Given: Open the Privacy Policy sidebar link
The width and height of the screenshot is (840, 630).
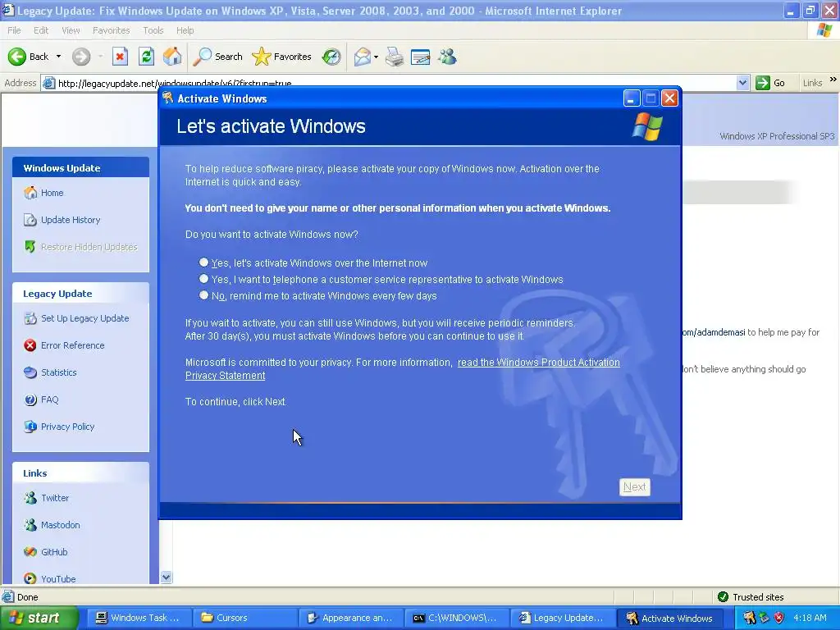Looking at the screenshot, I should tap(59, 427).
